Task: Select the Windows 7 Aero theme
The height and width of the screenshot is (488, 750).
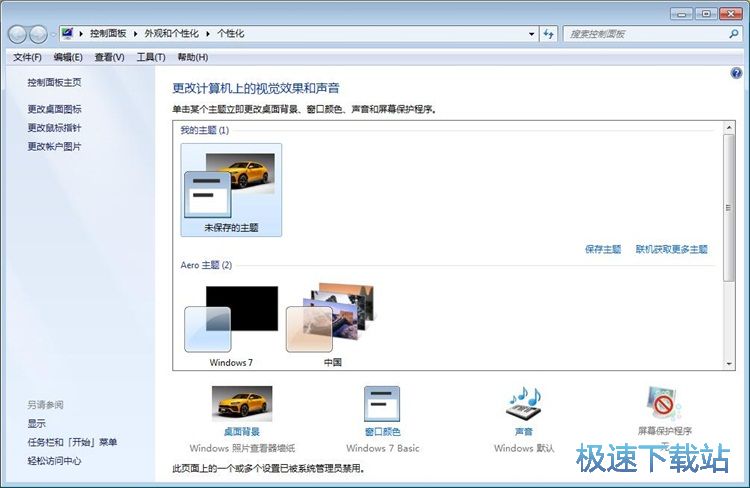Action: click(231, 325)
